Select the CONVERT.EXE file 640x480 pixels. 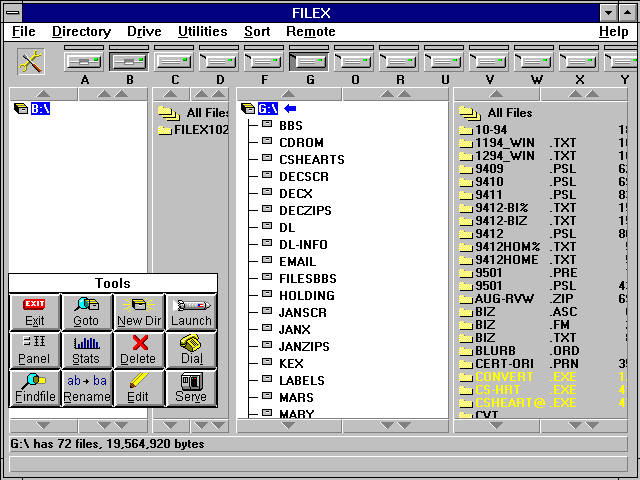(x=505, y=377)
